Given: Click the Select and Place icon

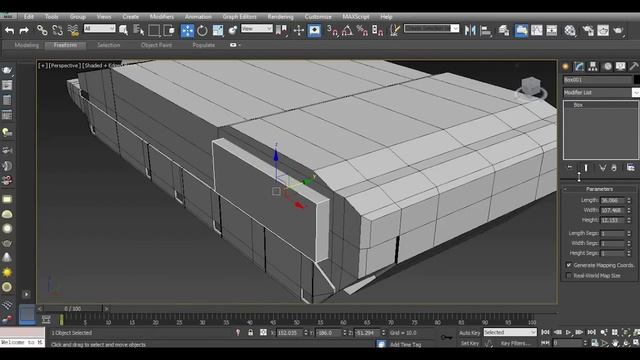Looking at the screenshot, I should (233, 30).
